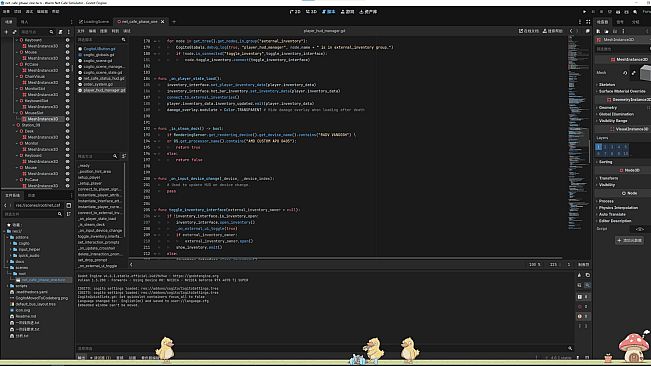
Task: Switch to the LoadingScene scene tab
Action: (94, 22)
